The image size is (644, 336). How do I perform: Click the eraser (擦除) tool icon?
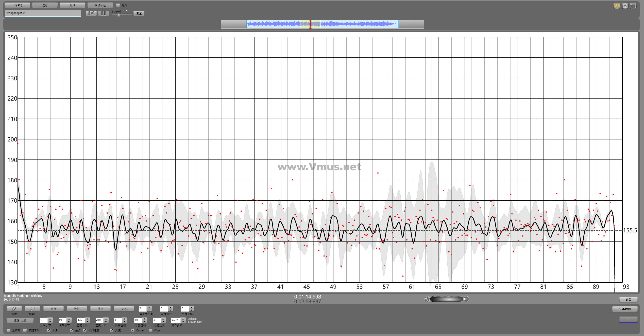point(14,309)
